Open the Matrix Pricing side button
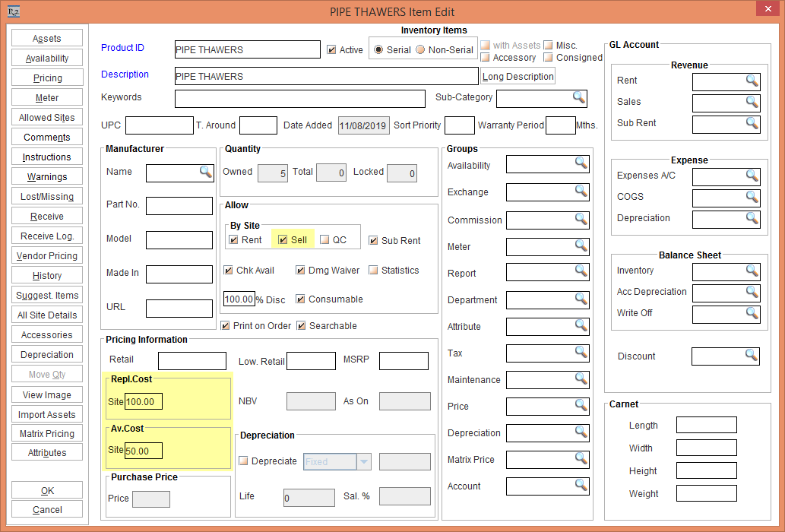 pyautogui.click(x=47, y=433)
